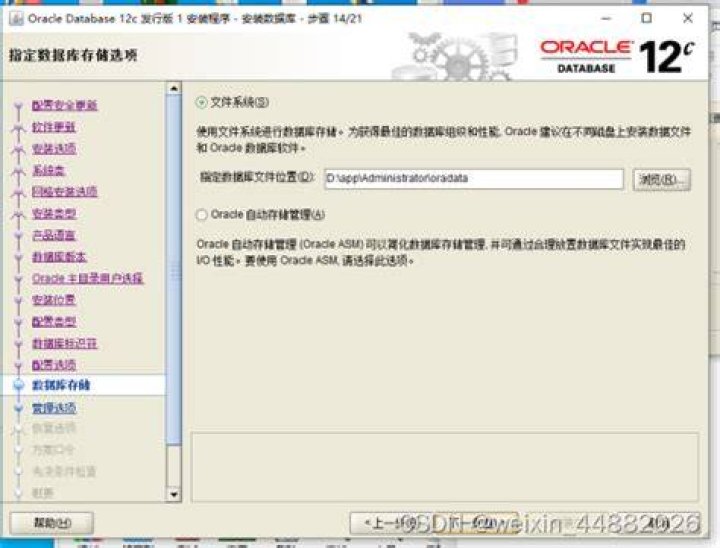Jump to the 产品语言 step

(54, 235)
